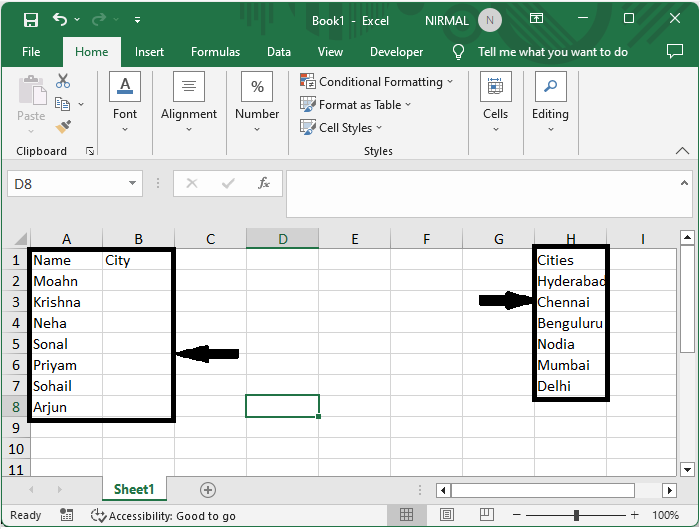Viewport: 700px width, 529px height.
Task: Go to the Data tab
Action: [279, 52]
